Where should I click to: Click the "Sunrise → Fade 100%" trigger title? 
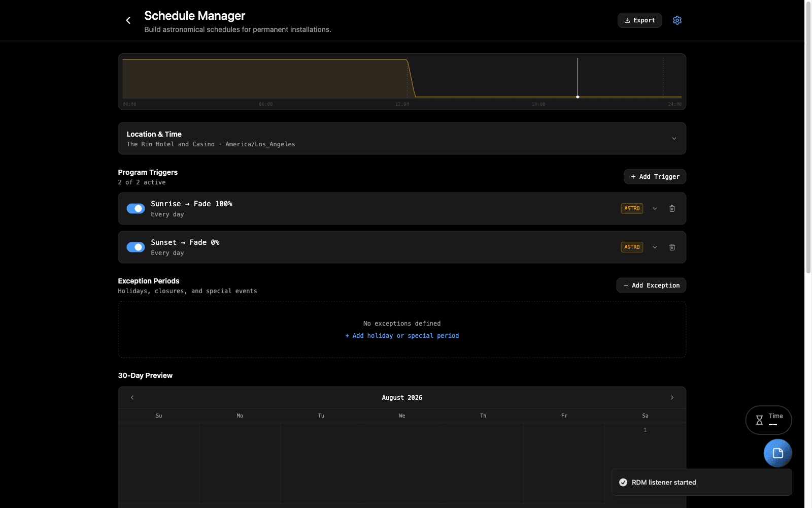191,204
